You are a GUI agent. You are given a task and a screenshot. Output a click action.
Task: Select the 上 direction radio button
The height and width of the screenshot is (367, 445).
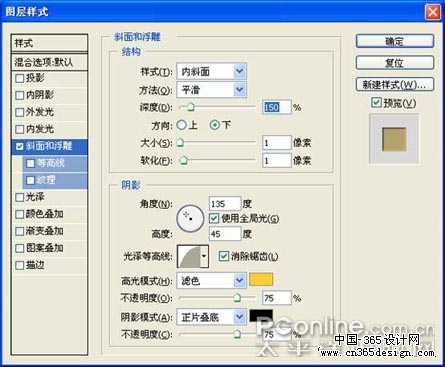pos(182,125)
